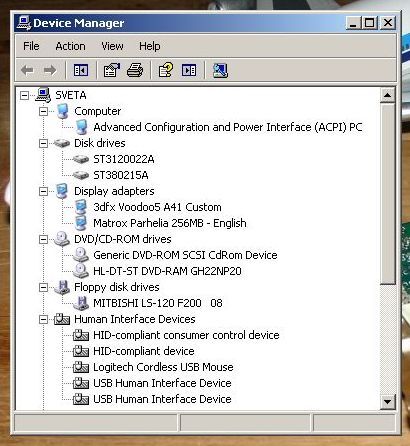Click the scrollbar down arrow
This screenshot has height=446, width=410.
(387, 401)
